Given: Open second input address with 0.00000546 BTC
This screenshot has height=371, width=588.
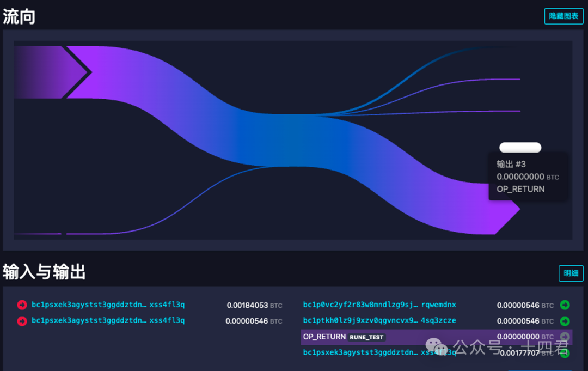Looking at the screenshot, I should point(108,321).
